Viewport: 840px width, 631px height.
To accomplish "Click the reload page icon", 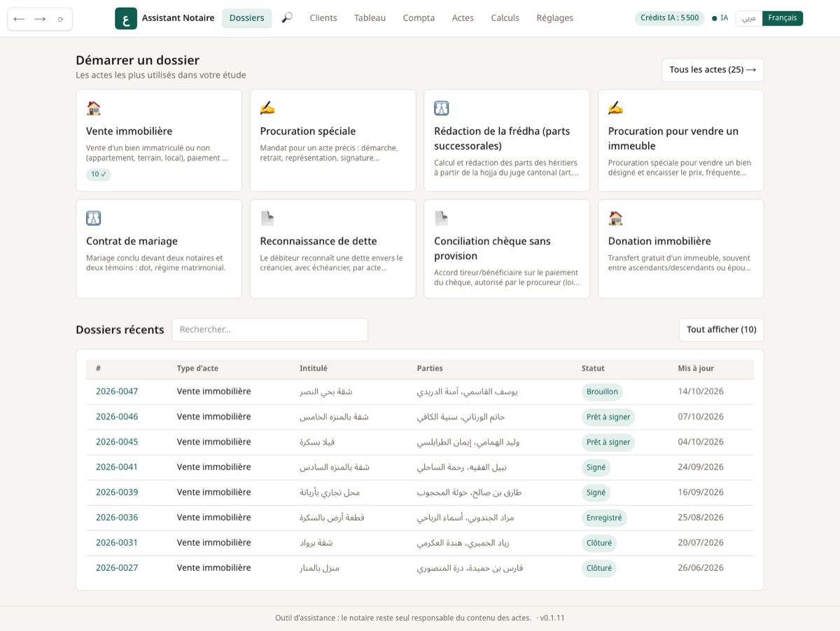I will click(61, 19).
